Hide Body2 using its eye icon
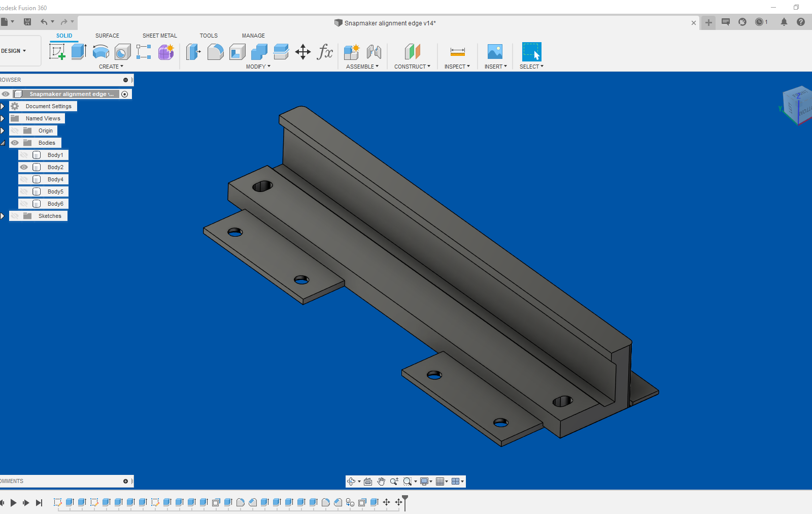This screenshot has width=812, height=514. (24, 167)
